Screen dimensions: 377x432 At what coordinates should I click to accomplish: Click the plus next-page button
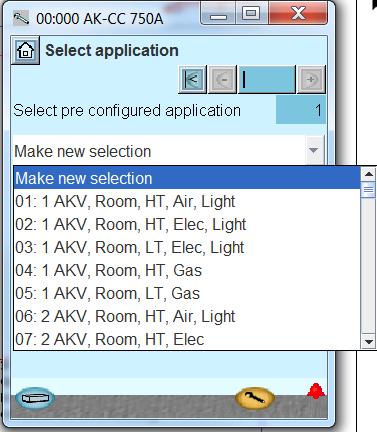(311, 79)
